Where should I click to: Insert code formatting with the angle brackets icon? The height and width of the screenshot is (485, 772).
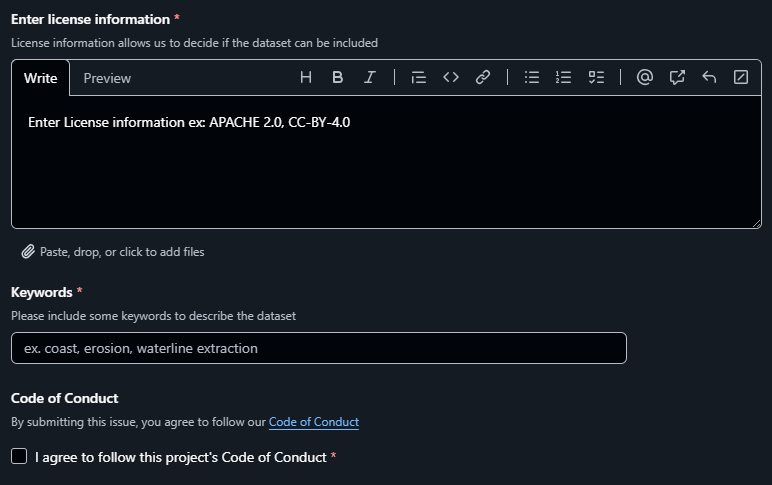pyautogui.click(x=450, y=77)
